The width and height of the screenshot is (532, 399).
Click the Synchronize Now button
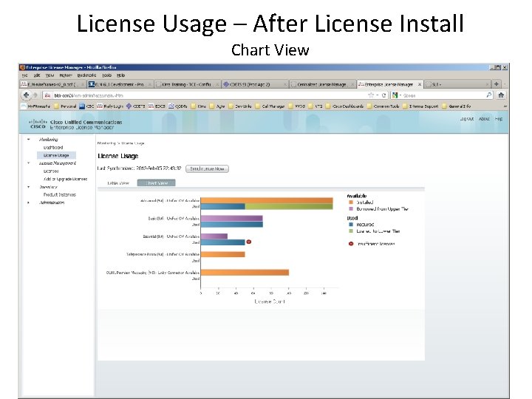tap(207, 168)
